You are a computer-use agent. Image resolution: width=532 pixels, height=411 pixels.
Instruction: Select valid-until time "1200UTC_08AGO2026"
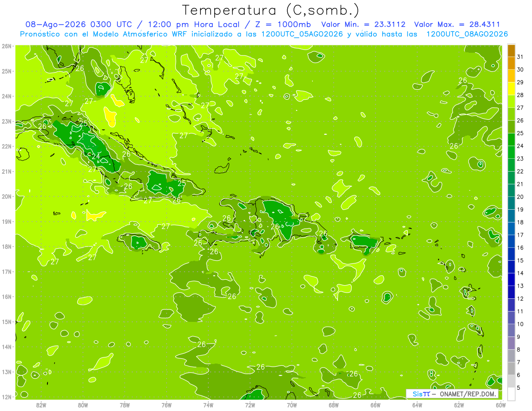[467, 34]
